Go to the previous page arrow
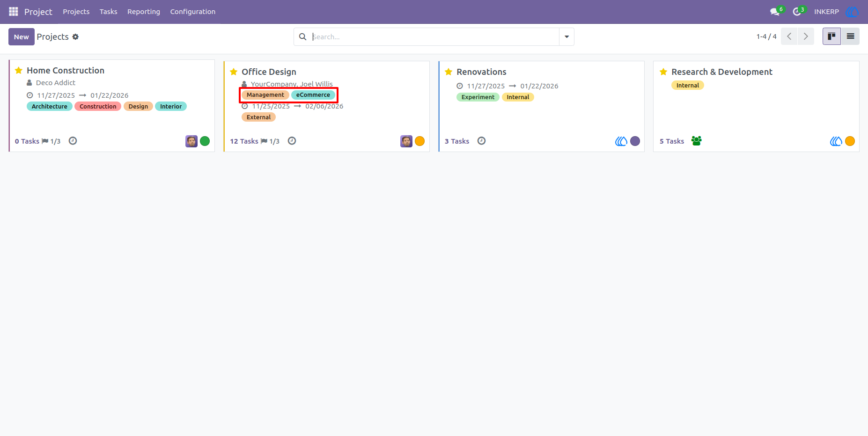This screenshot has width=868, height=436. tap(789, 36)
